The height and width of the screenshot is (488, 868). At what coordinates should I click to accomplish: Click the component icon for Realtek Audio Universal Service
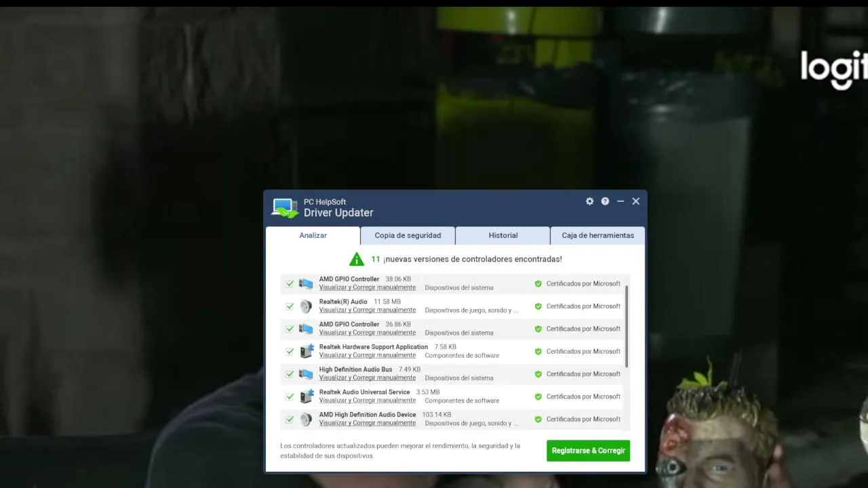pyautogui.click(x=307, y=396)
